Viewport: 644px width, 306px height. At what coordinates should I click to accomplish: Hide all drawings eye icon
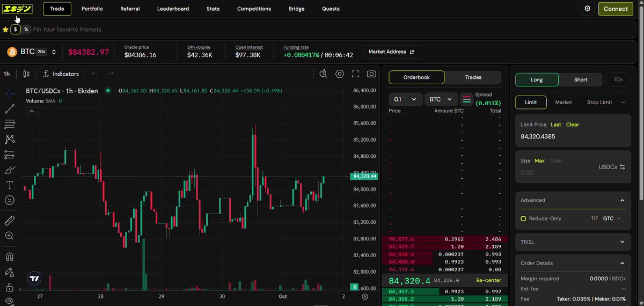[x=10, y=301]
